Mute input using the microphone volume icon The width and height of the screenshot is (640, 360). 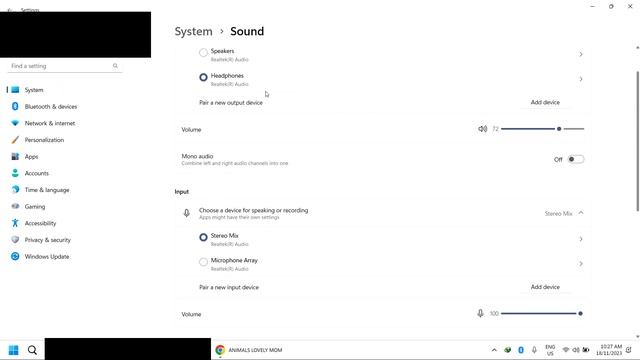(480, 313)
